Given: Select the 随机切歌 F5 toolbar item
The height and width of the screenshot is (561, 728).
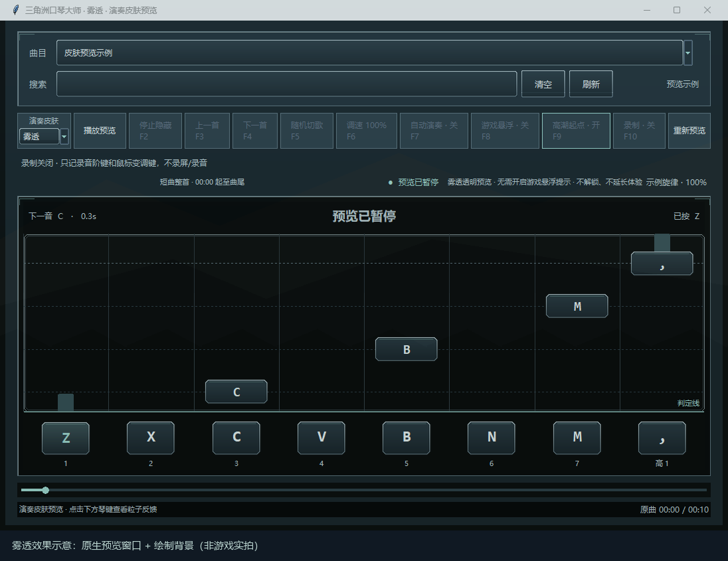Looking at the screenshot, I should (x=307, y=131).
